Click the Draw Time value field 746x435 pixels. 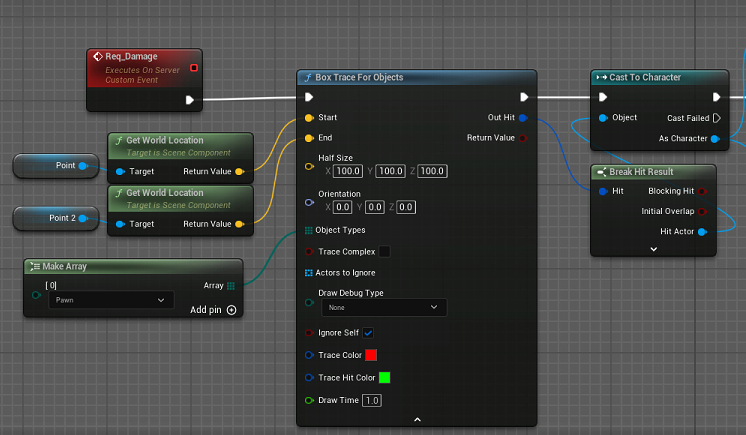[372, 400]
